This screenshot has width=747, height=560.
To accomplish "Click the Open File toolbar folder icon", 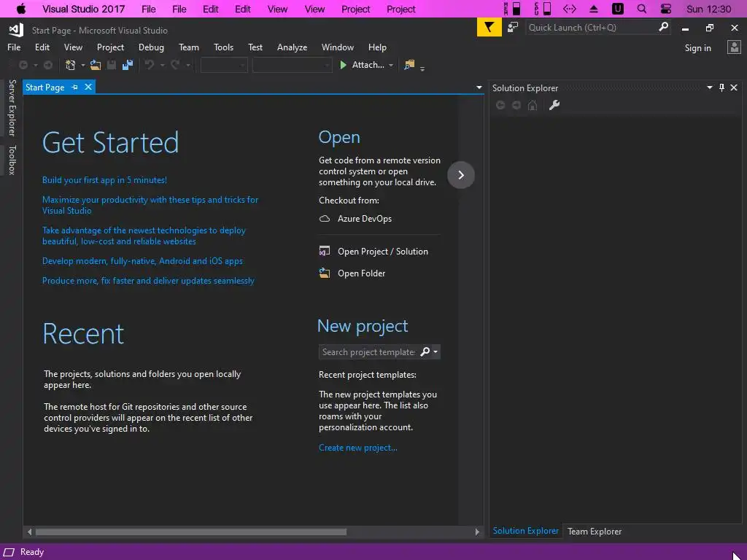I will (96, 65).
